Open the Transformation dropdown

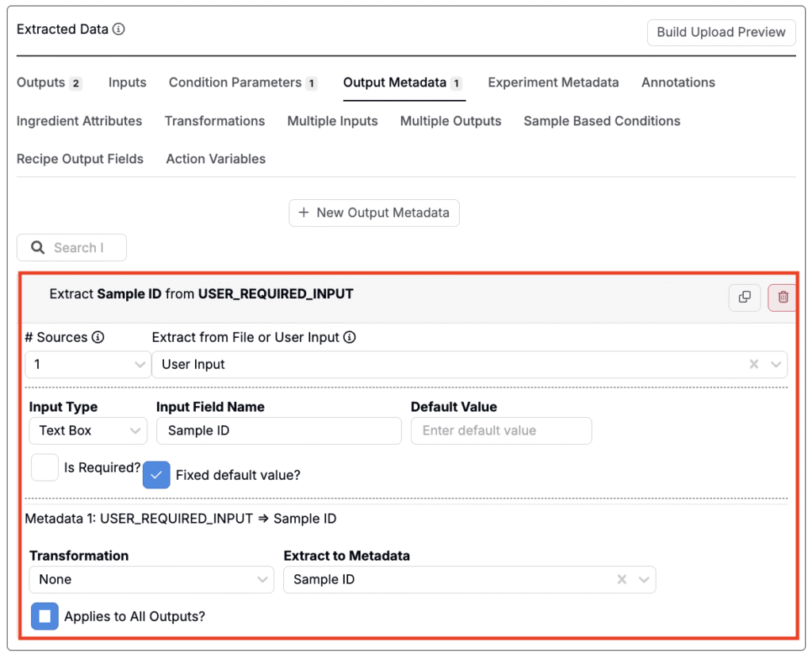point(151,580)
